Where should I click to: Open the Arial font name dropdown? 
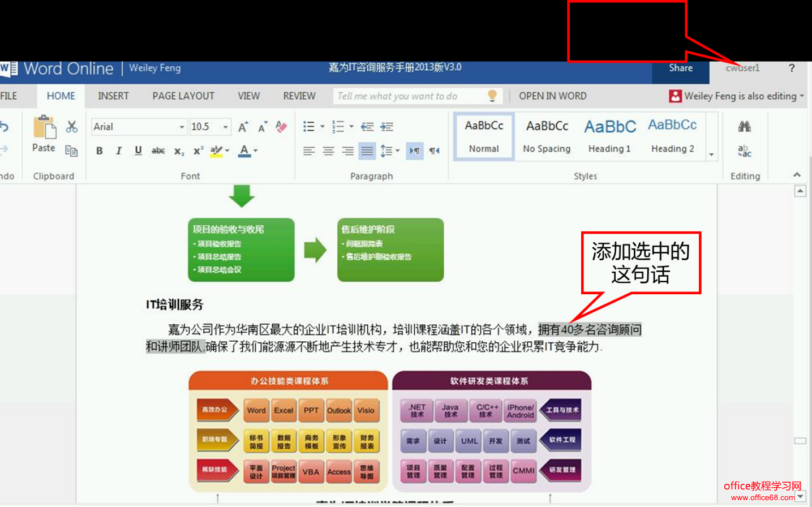click(182, 127)
